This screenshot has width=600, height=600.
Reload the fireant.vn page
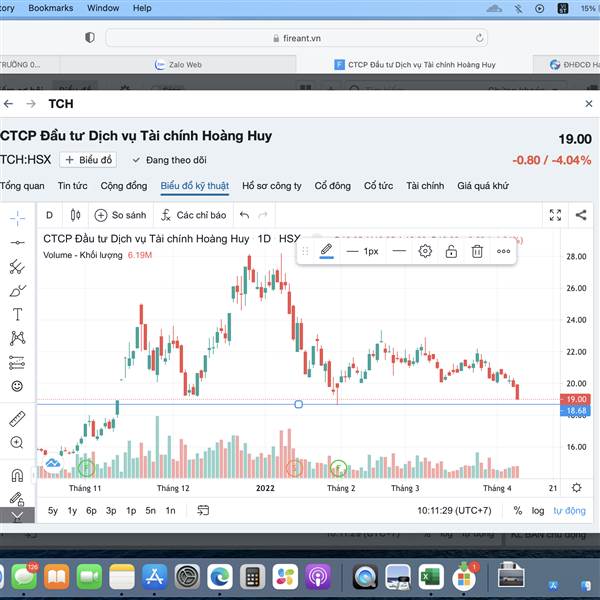tap(479, 38)
